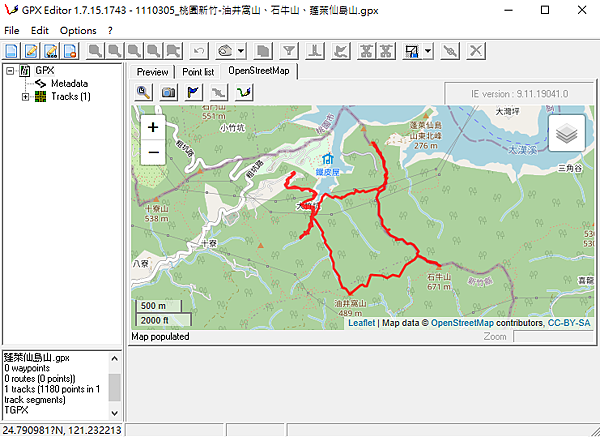Click the info panel scrollbar up arrow
600x437 pixels.
point(114,359)
